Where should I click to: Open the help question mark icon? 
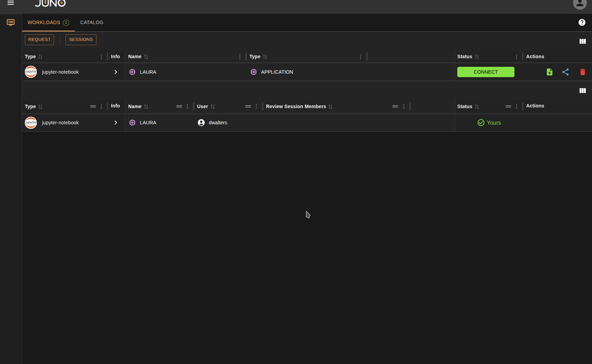coord(582,22)
